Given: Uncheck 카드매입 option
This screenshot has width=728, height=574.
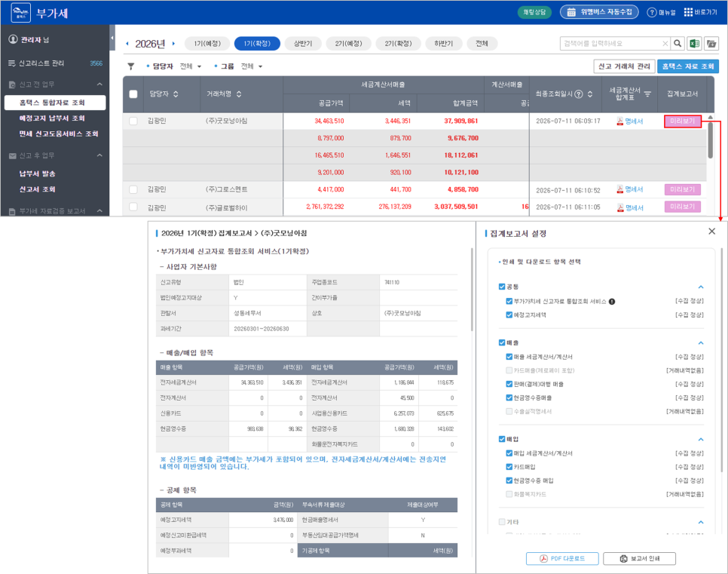Looking at the screenshot, I should point(509,467).
